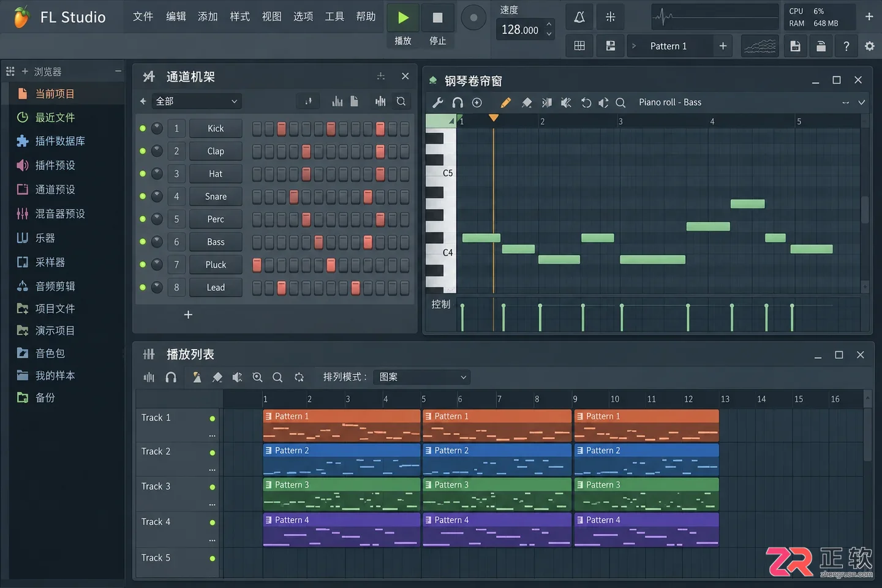Viewport: 882px width, 588px height.
Task: Collapse the browser panel with minus button
Action: 118,72
